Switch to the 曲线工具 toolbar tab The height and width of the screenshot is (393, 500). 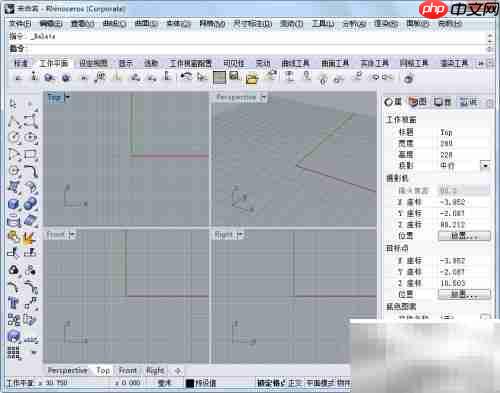pyautogui.click(x=295, y=63)
